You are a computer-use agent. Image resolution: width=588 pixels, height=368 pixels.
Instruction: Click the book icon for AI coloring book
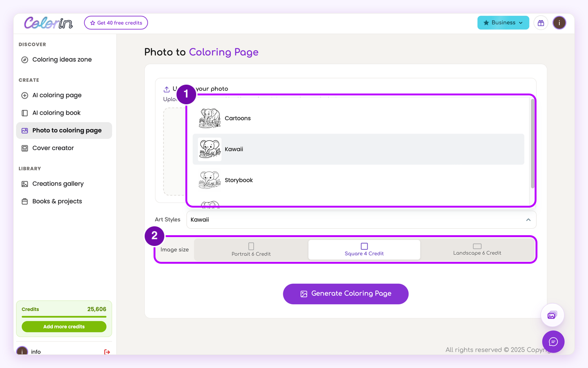(x=25, y=113)
